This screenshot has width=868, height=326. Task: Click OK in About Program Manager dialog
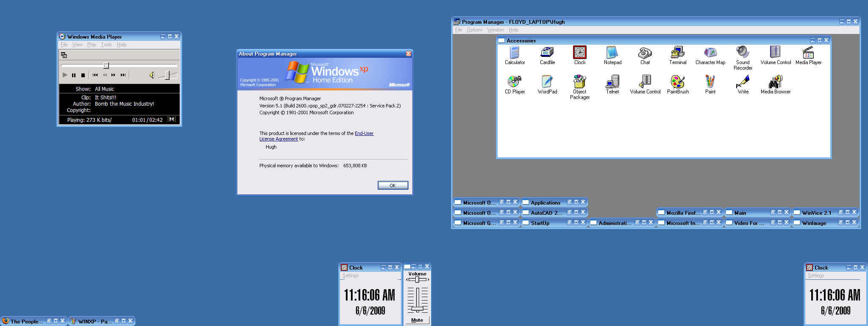tap(392, 185)
